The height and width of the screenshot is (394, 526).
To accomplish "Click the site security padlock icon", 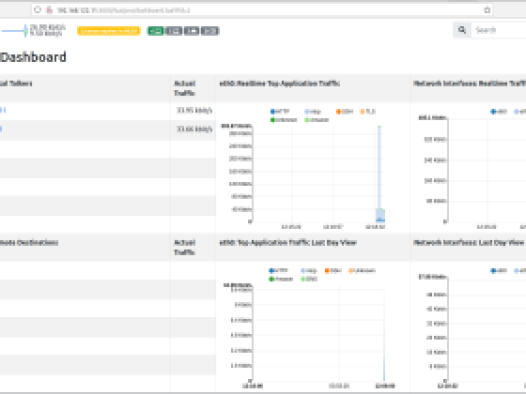I will 49,10.
